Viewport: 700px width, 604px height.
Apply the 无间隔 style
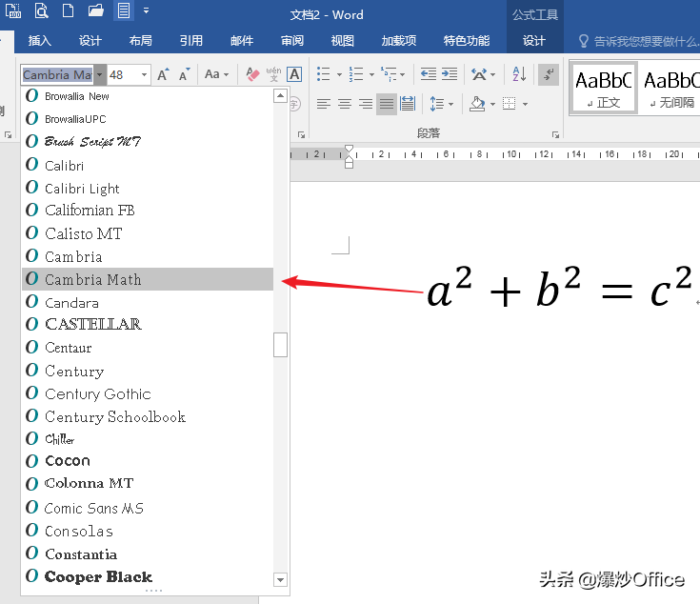tap(670, 88)
